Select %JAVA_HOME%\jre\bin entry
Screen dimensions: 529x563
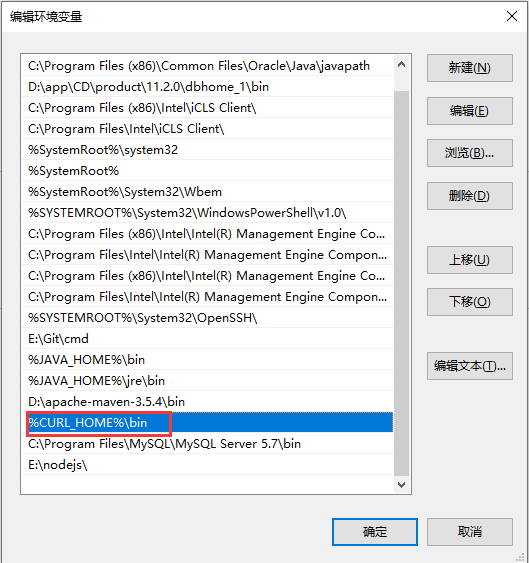207,381
